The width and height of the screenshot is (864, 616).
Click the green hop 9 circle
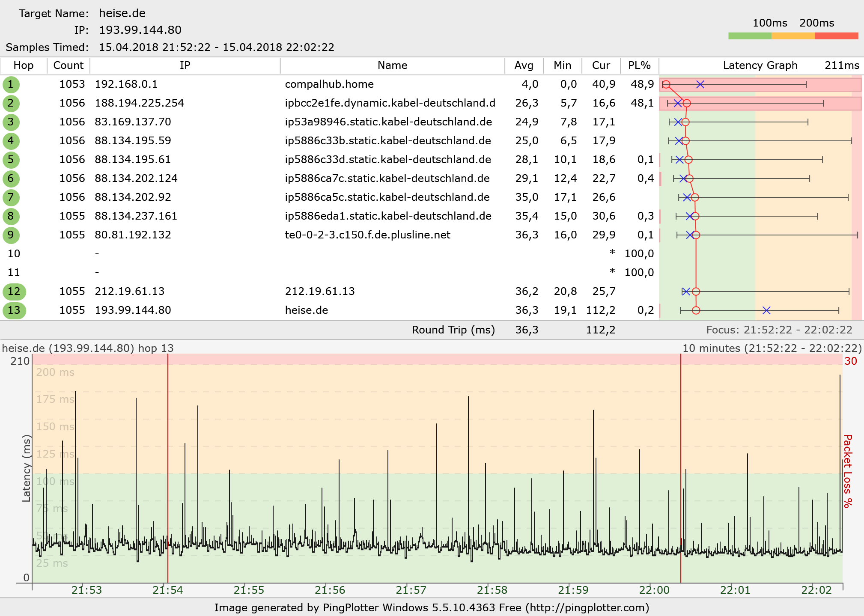point(11,235)
